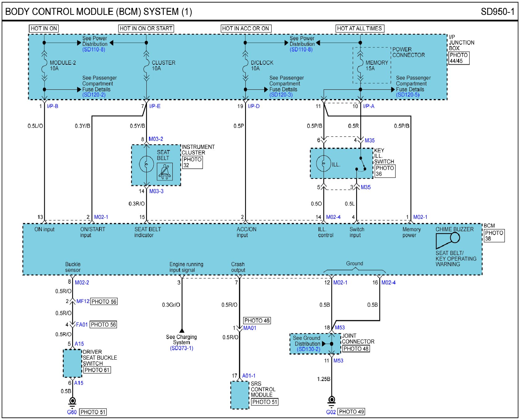The height and width of the screenshot is (420, 521).
Task: Click the G02 ground symbol
Action: pos(331,401)
